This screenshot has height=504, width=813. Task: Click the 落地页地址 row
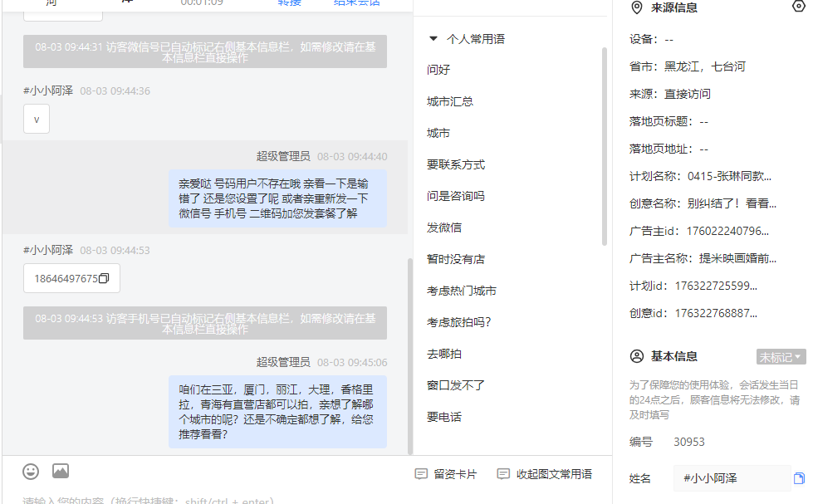(669, 149)
